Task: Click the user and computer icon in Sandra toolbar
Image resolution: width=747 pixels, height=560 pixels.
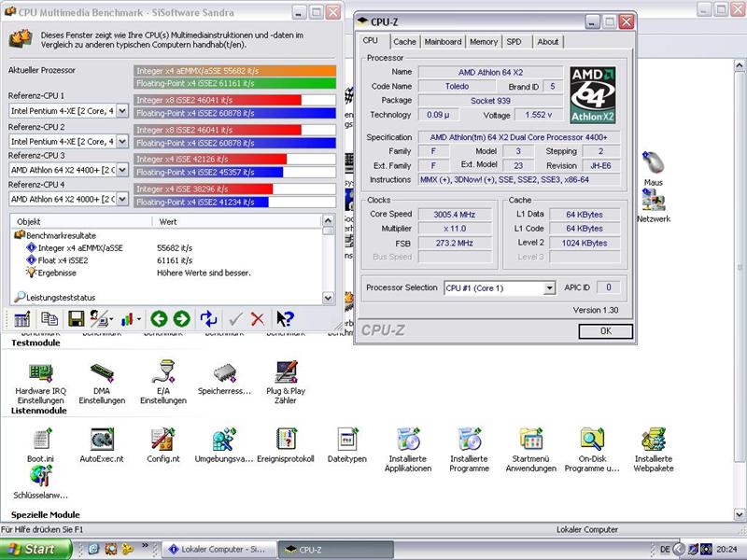Action: click(x=99, y=319)
